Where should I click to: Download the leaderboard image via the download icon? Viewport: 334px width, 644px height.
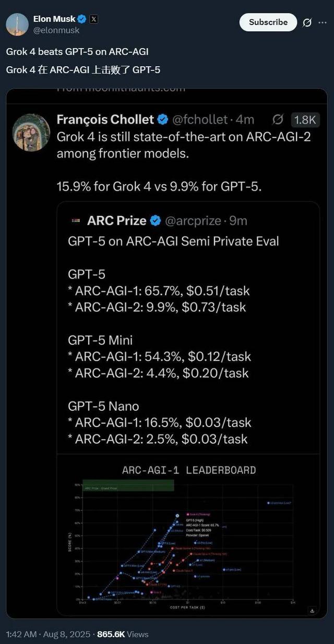[312, 610]
